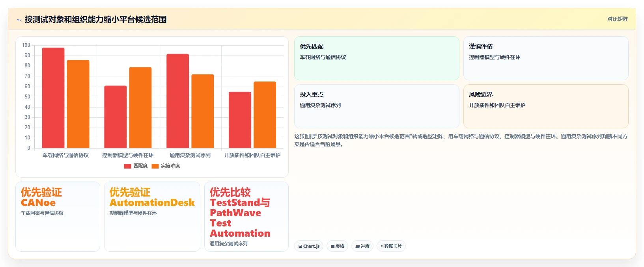Click 通用复杂测试序列 text in 投入重点 card

coord(320,105)
